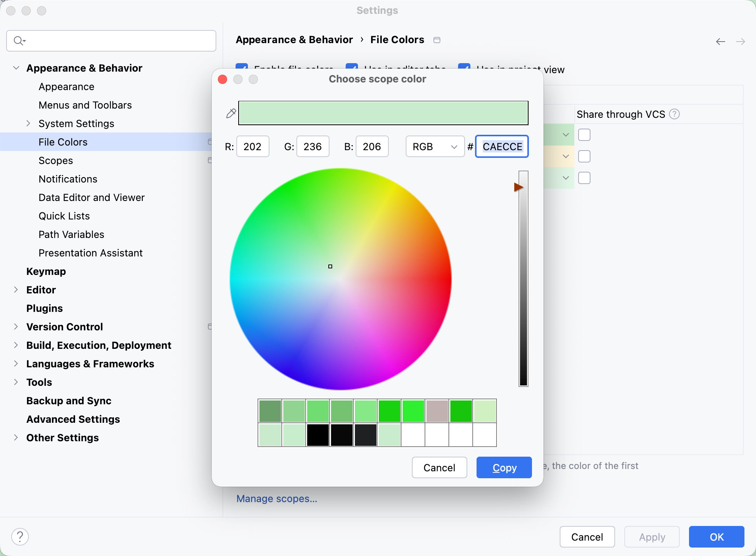Click the Copy button in color dialog
This screenshot has height=556, width=756.
click(x=504, y=467)
